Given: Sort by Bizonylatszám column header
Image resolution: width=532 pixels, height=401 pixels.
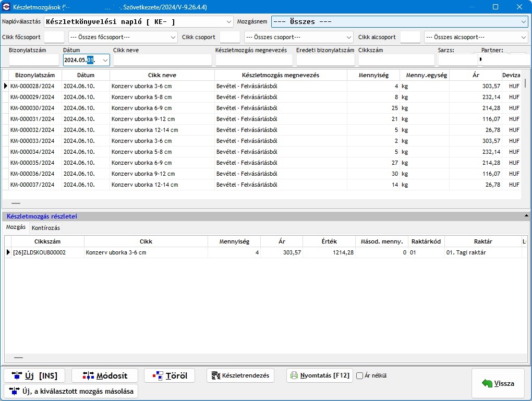Looking at the screenshot, I should (x=35, y=75).
